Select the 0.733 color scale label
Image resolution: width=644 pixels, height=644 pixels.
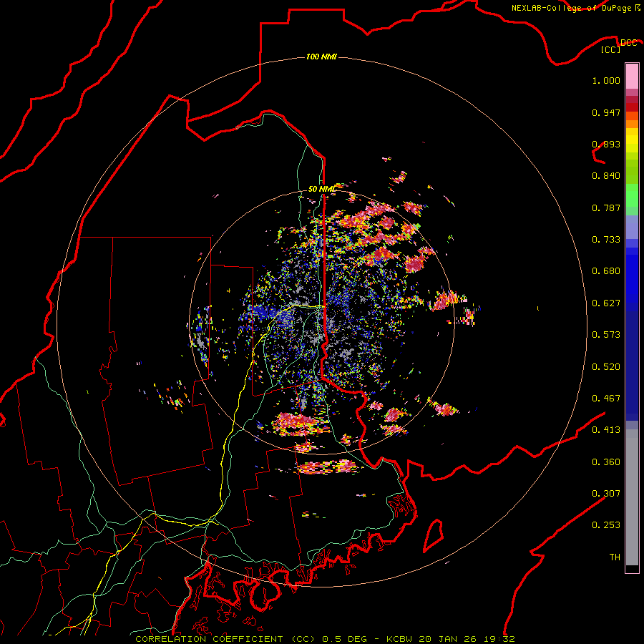pyautogui.click(x=606, y=240)
